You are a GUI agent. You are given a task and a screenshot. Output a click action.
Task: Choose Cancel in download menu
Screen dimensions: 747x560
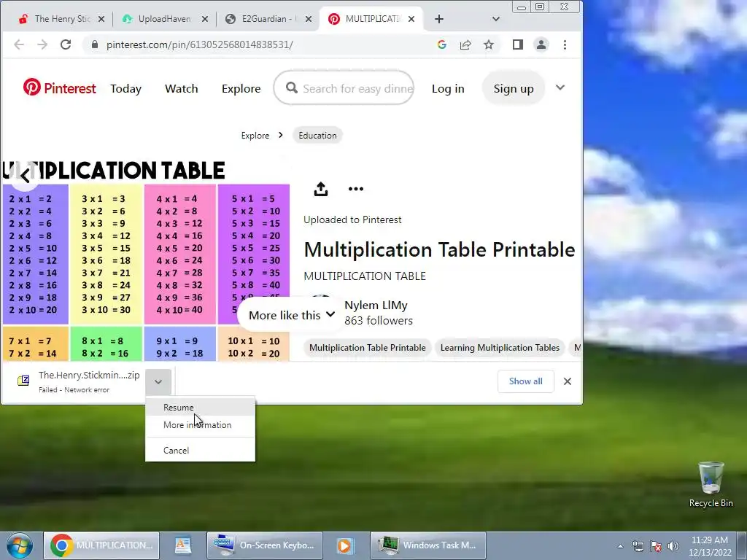click(x=200, y=451)
